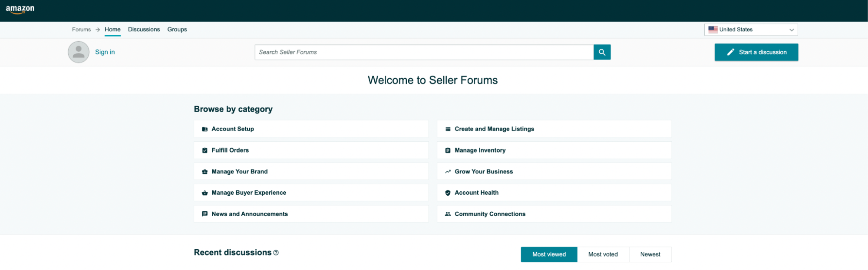Image resolution: width=868 pixels, height=270 pixels.
Task: Click the user avatar icon
Action: 79,52
